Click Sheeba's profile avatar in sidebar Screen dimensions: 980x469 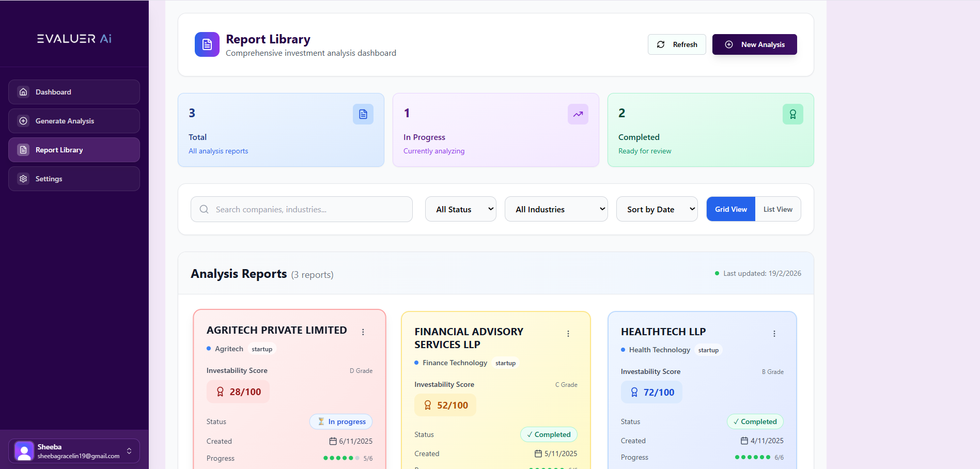click(24, 451)
